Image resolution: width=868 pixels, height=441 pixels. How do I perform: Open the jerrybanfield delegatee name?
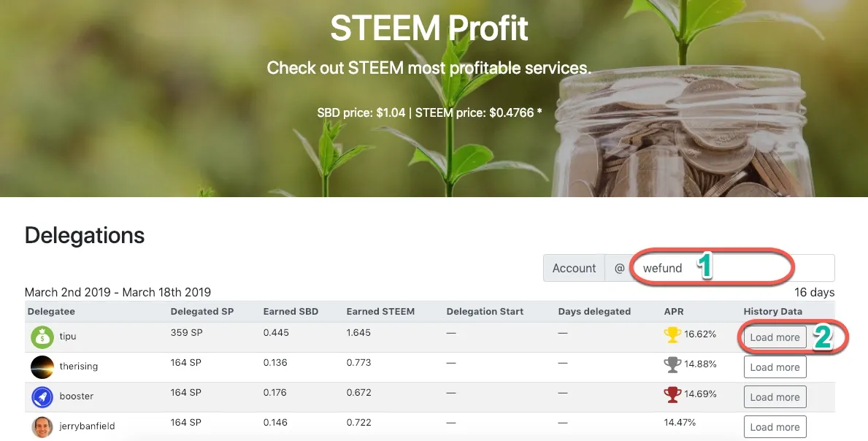coord(87,426)
